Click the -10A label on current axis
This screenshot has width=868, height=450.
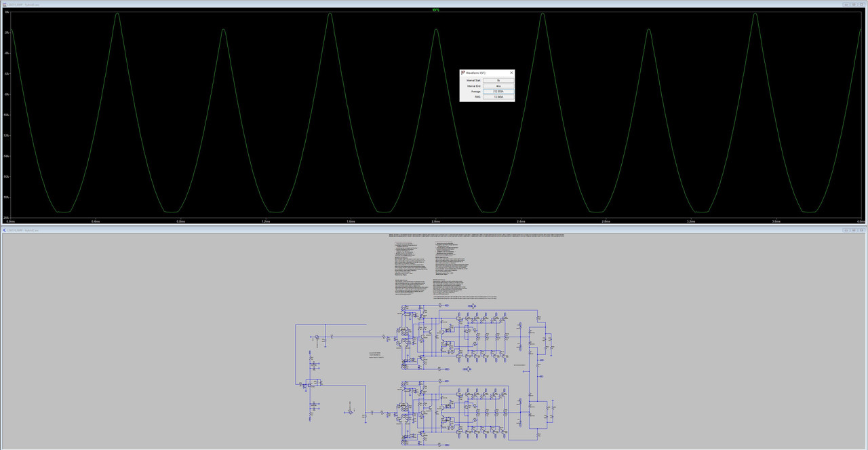point(6,115)
